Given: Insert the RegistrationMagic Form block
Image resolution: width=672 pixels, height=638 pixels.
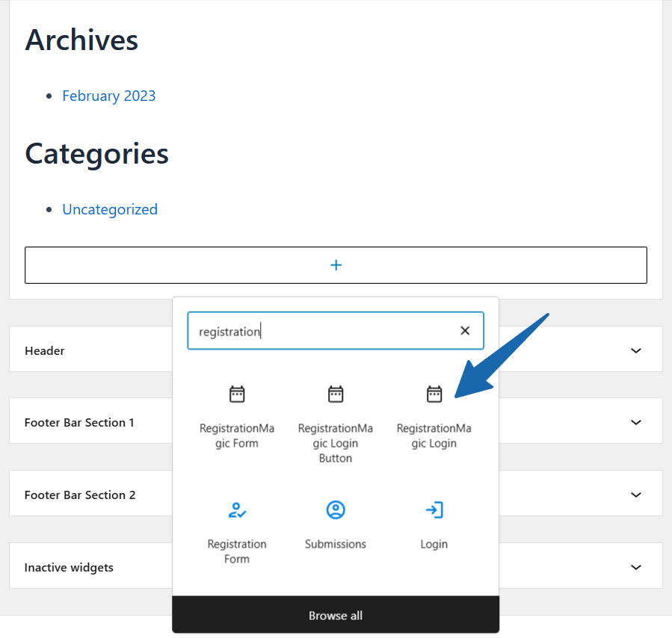Looking at the screenshot, I should point(237,416).
